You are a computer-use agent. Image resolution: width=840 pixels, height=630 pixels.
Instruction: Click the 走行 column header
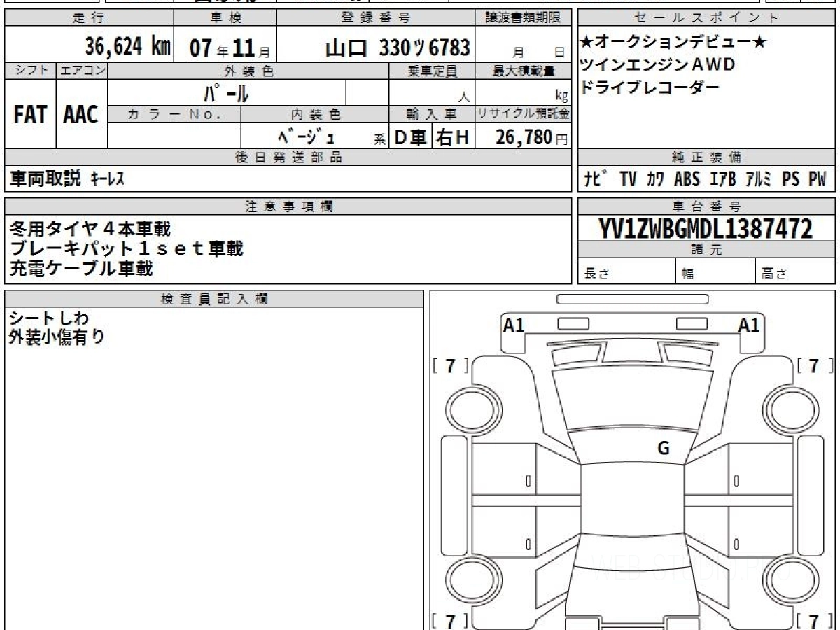(x=88, y=18)
